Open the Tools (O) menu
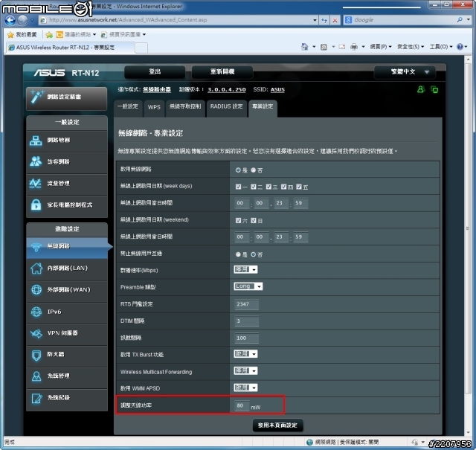The width and height of the screenshot is (476, 450). click(441, 46)
